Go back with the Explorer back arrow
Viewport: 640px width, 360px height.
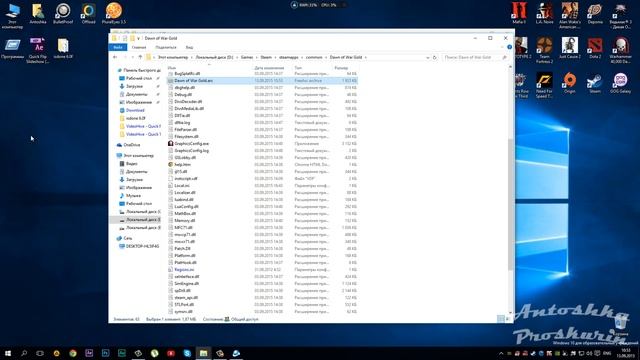click(115, 58)
